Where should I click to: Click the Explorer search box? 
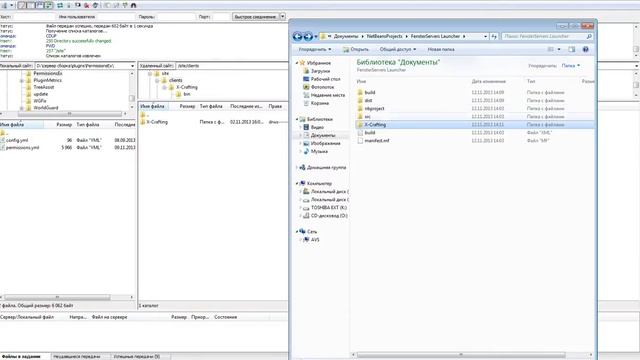point(547,36)
